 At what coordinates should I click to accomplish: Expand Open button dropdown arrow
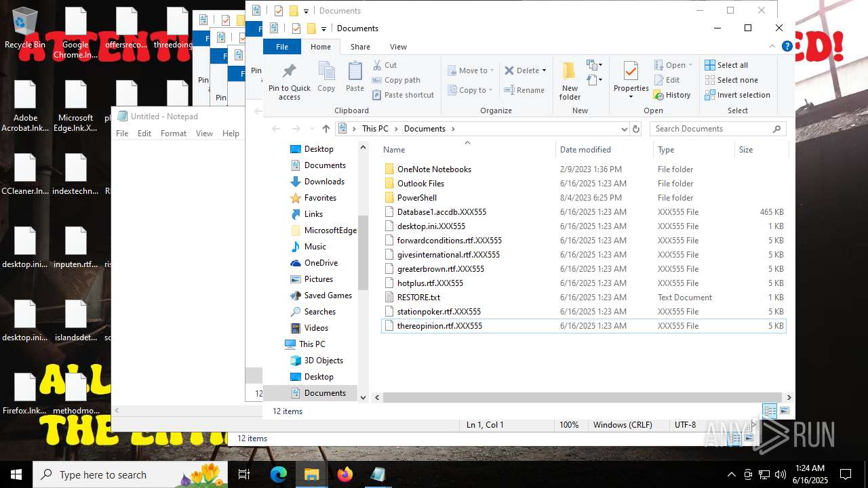pos(690,65)
